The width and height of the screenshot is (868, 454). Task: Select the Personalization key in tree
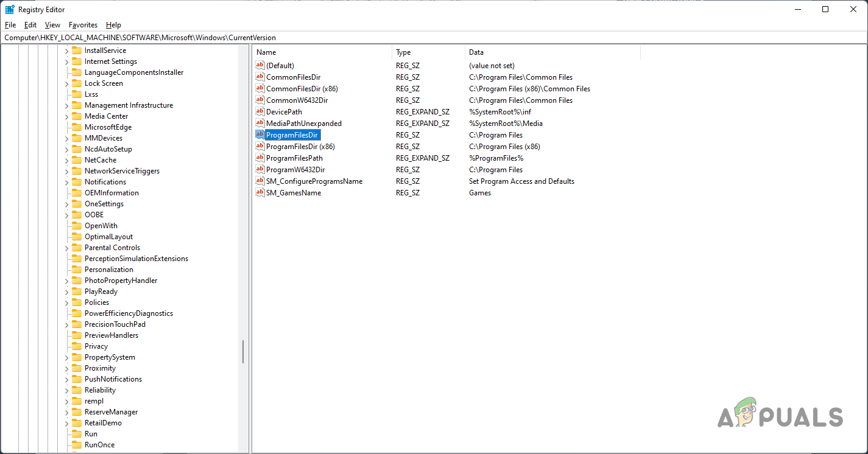pos(108,270)
